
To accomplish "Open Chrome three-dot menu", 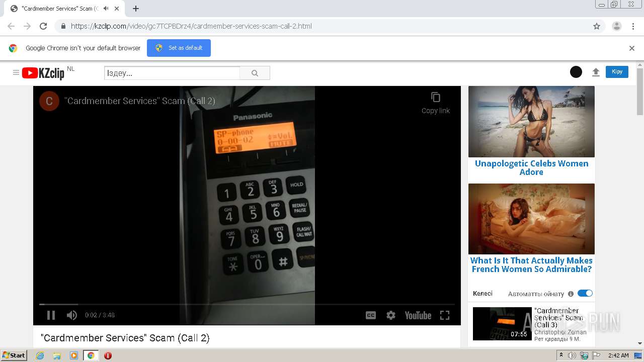I will 633,26.
